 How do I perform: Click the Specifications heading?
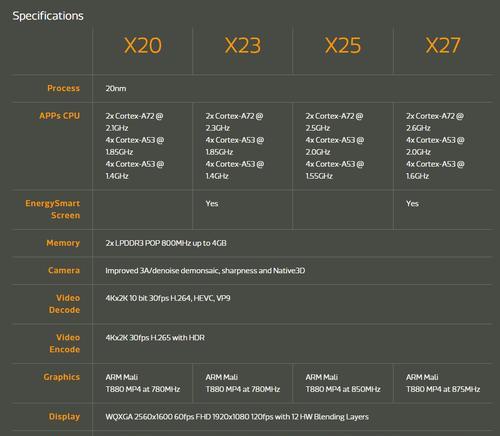[x=48, y=16]
